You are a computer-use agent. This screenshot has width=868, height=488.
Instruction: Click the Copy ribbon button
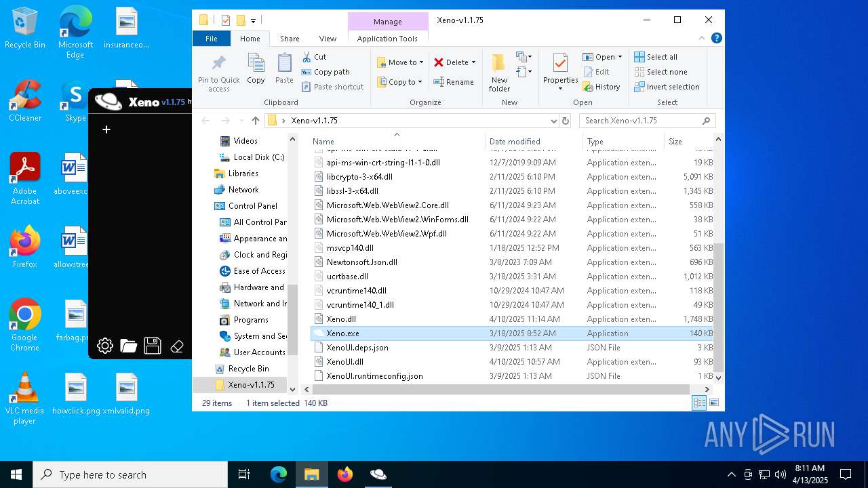tap(256, 69)
